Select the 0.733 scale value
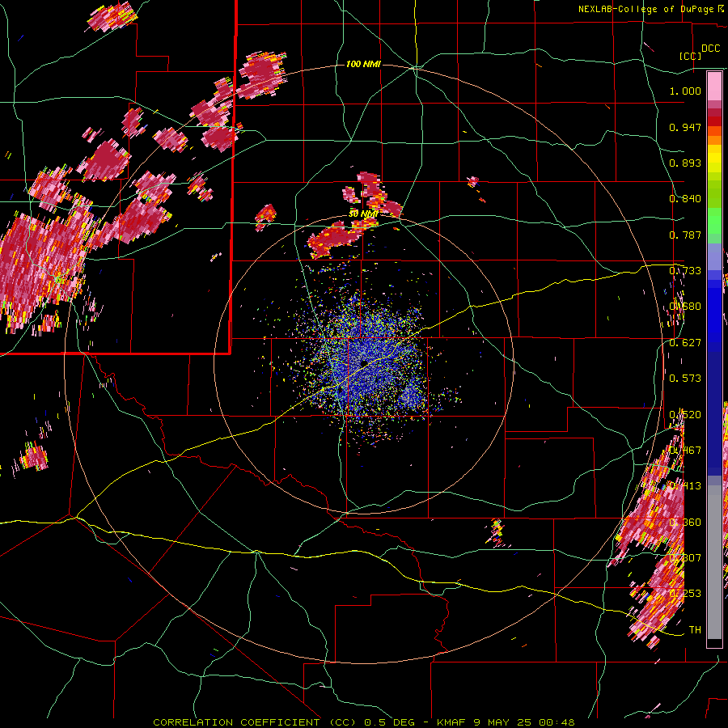Viewport: 728px width, 728px height. (685, 271)
